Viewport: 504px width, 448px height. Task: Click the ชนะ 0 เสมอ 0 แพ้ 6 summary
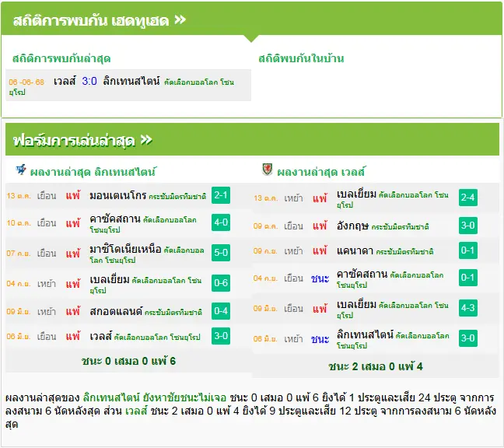[128, 361]
